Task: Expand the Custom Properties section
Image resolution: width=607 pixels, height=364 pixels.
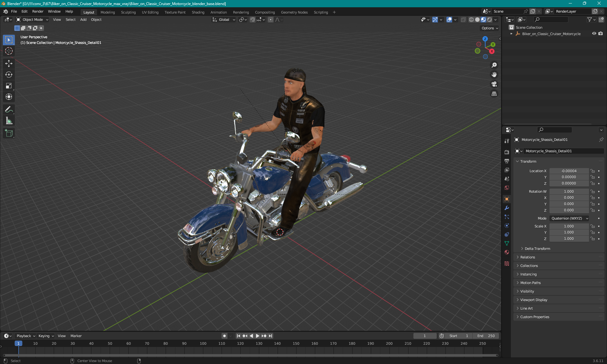Action: coord(535,317)
